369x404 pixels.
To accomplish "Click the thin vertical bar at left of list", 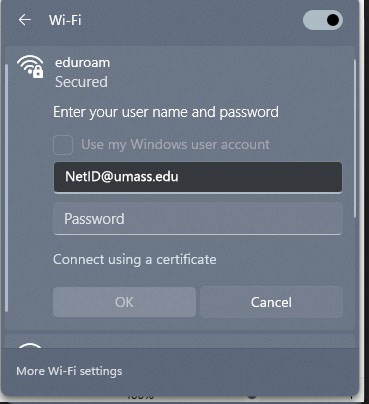I will tap(6, 188).
